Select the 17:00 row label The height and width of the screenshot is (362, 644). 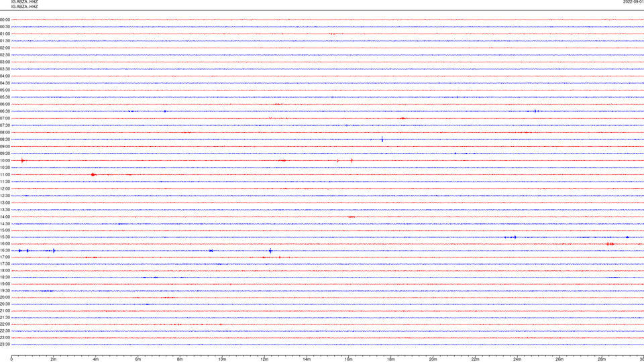tap(5, 257)
